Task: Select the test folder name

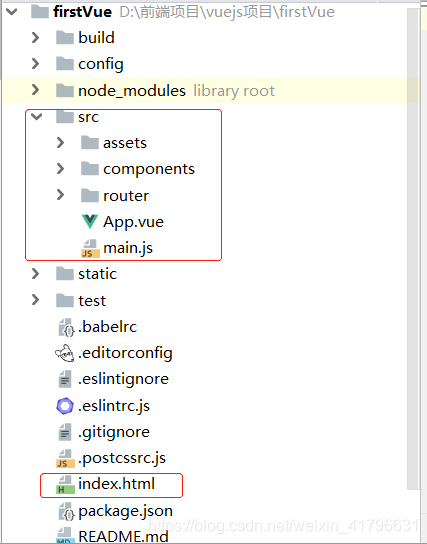Action: coord(92,300)
